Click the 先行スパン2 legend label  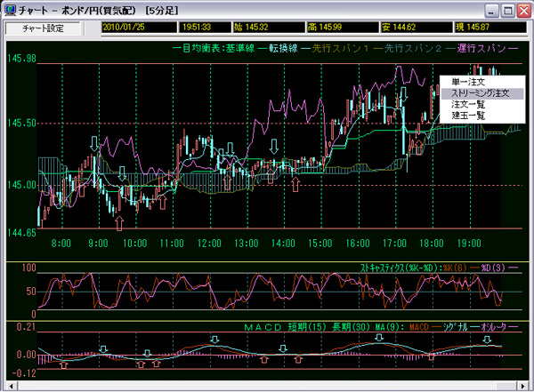click(x=413, y=48)
